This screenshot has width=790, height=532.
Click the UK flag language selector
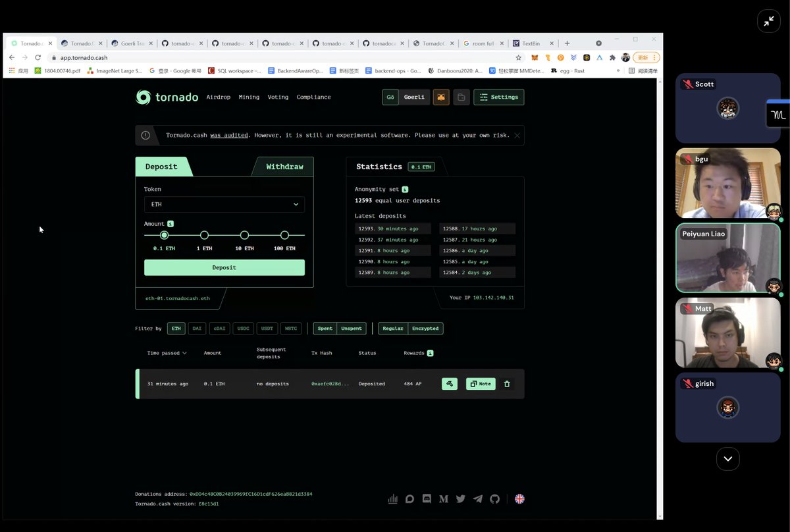(x=519, y=499)
